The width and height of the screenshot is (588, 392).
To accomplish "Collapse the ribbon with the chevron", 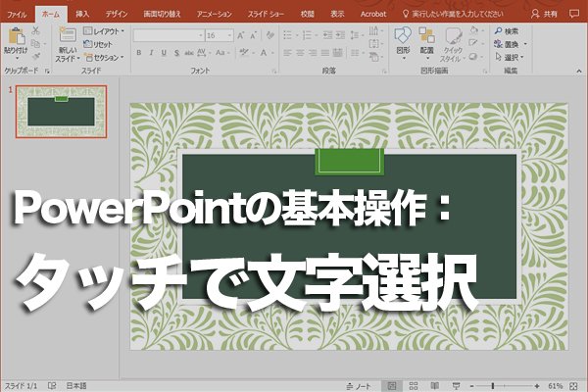I will point(579,71).
